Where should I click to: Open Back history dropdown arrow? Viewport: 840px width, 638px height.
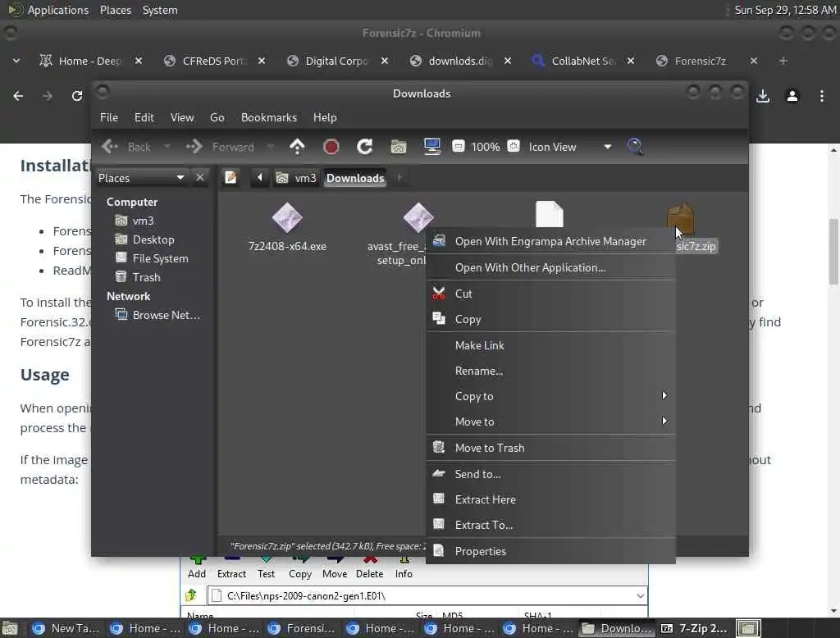coord(167,146)
